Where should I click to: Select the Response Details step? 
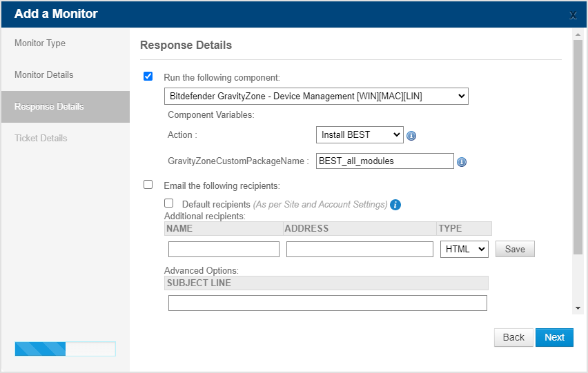tap(66, 107)
